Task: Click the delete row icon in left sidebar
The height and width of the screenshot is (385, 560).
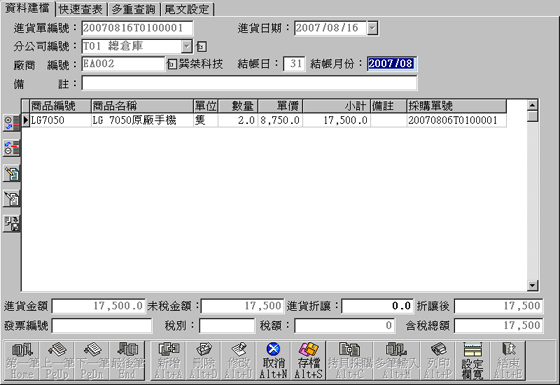Action: [x=11, y=148]
